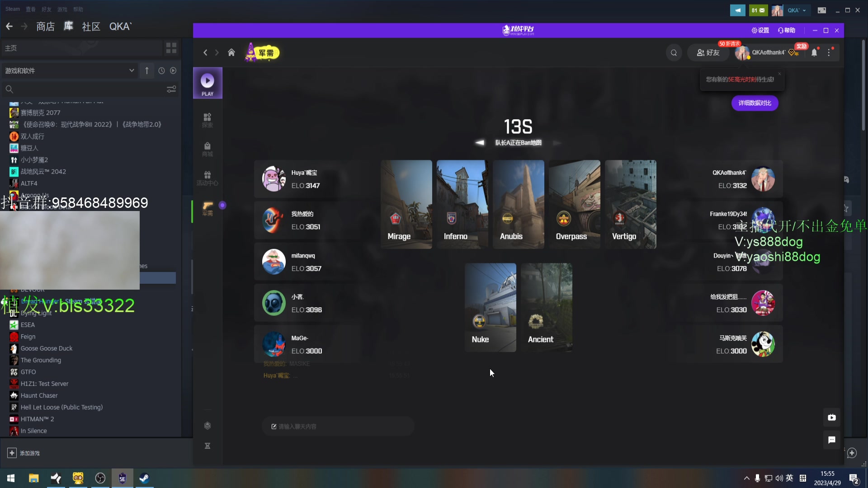The height and width of the screenshot is (488, 868).
Task: Click the search magnifier icon in 5E header
Action: click(674, 53)
